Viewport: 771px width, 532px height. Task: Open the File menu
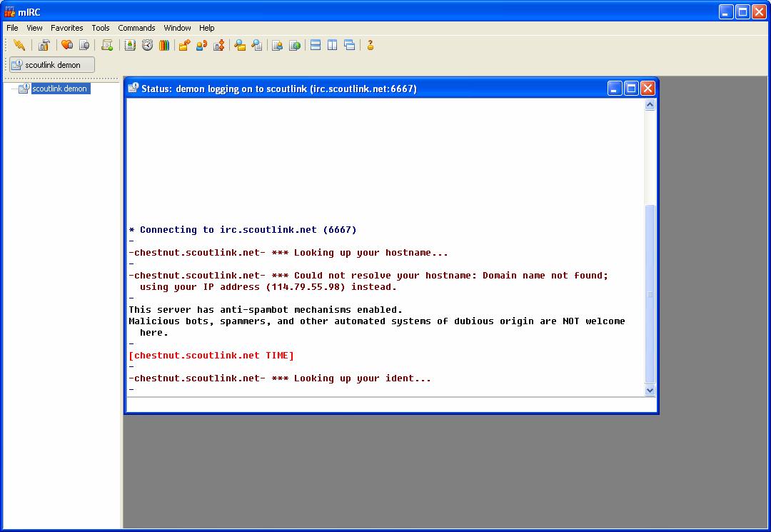pyautogui.click(x=12, y=28)
